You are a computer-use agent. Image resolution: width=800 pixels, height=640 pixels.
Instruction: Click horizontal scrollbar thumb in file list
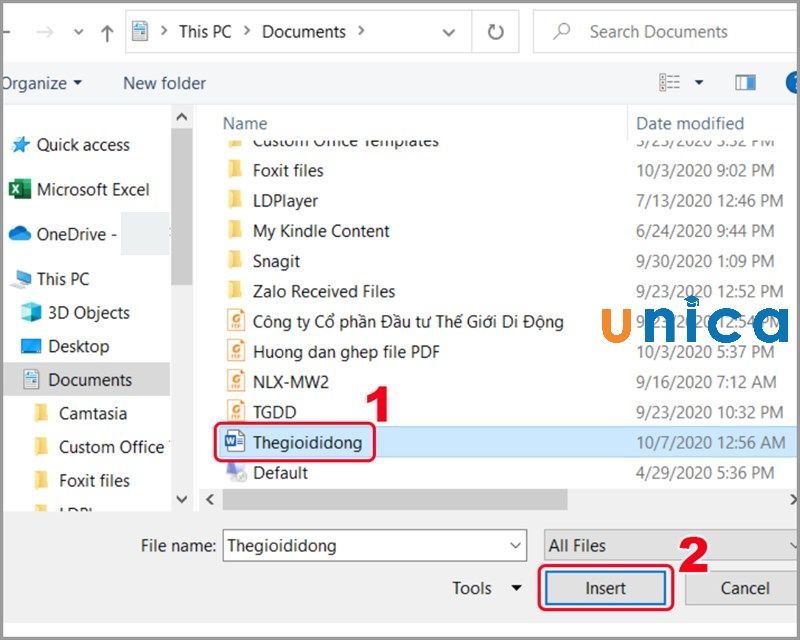click(x=395, y=499)
